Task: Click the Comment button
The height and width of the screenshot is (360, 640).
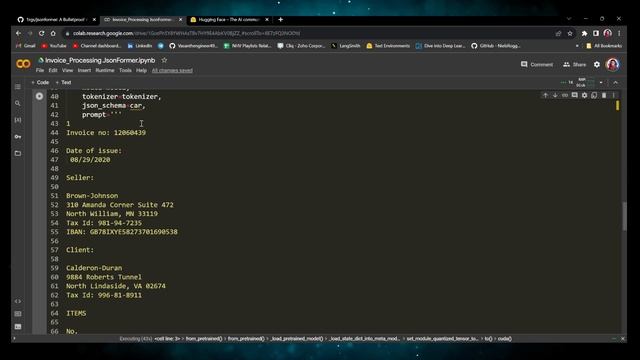Action: click(537, 64)
